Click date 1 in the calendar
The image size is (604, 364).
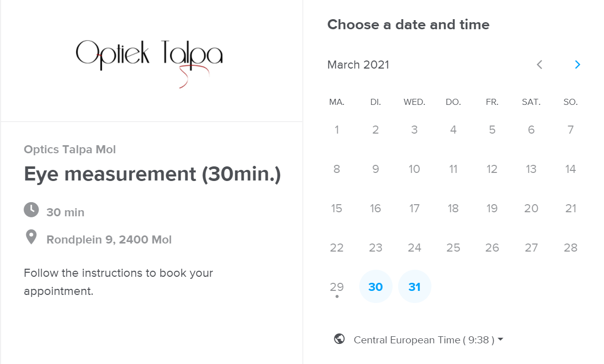click(337, 130)
